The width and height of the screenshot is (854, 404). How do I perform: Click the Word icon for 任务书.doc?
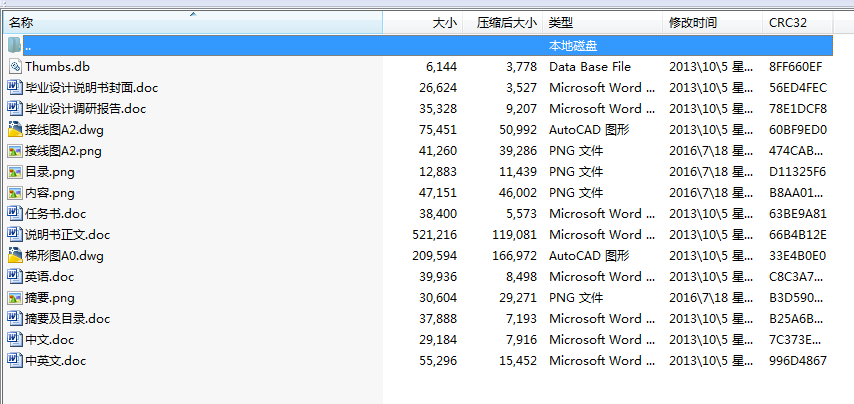pyautogui.click(x=15, y=213)
